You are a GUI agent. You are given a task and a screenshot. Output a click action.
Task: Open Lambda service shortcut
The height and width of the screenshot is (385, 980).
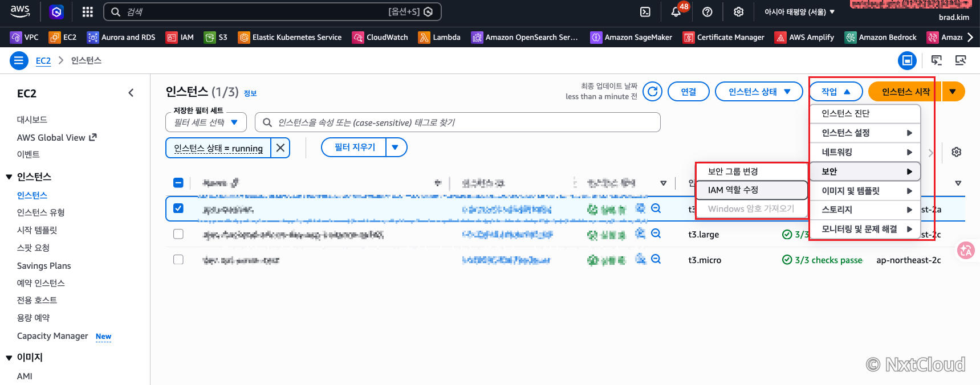pyautogui.click(x=440, y=37)
